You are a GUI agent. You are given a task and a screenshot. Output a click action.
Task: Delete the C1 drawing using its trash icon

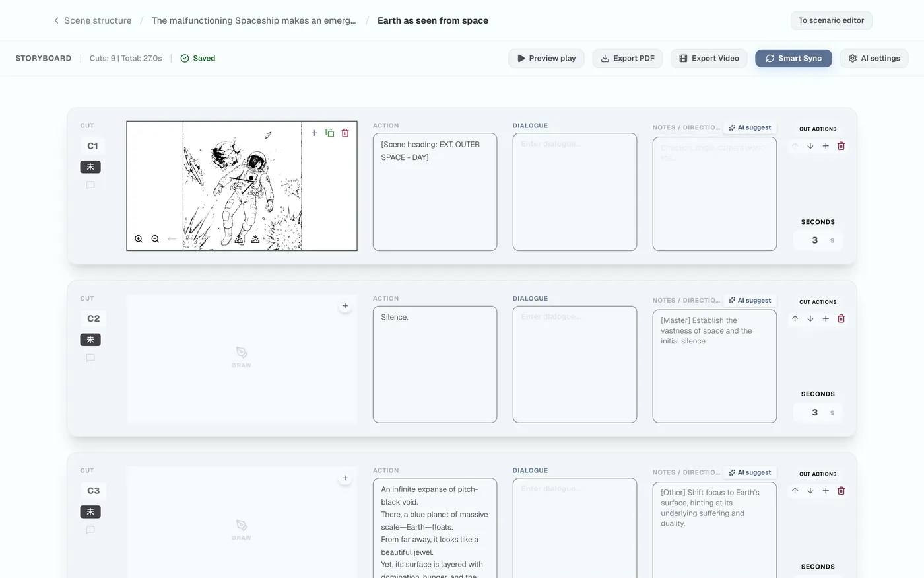tap(345, 133)
